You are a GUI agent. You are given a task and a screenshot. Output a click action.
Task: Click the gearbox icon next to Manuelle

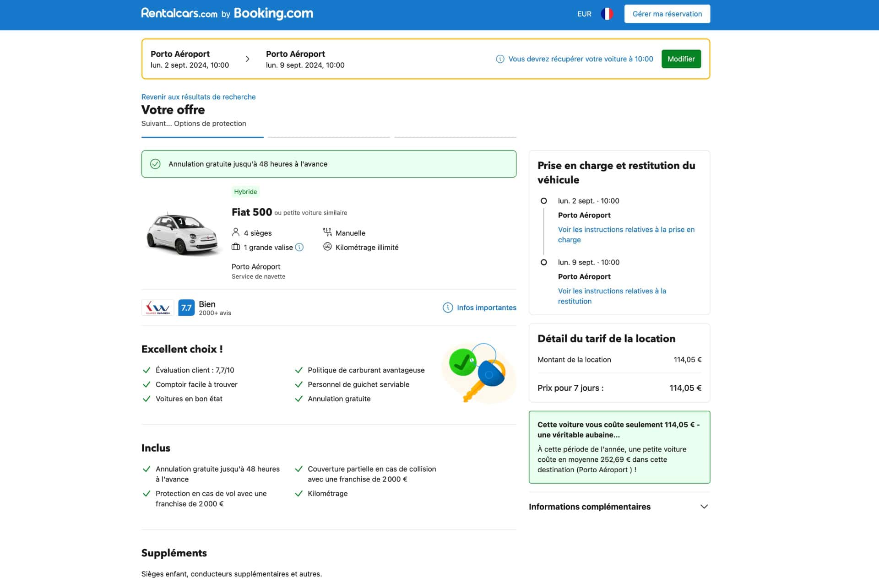pos(327,232)
